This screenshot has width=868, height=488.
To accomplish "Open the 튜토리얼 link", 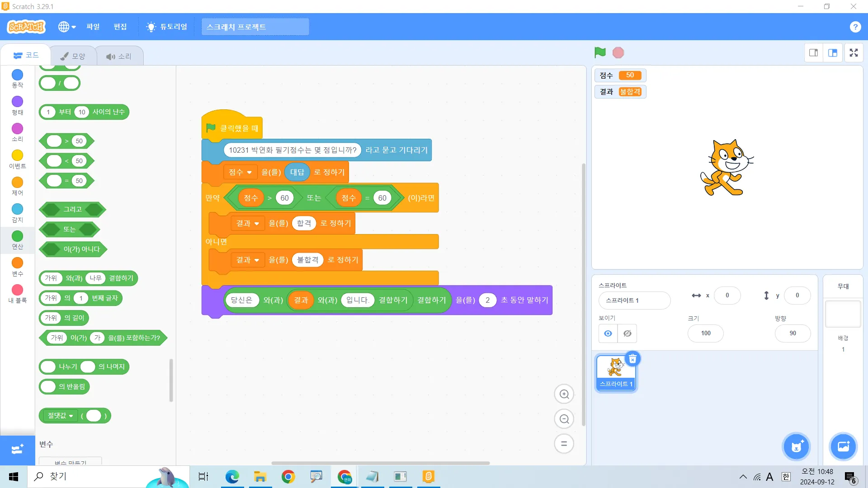I will 167,27.
